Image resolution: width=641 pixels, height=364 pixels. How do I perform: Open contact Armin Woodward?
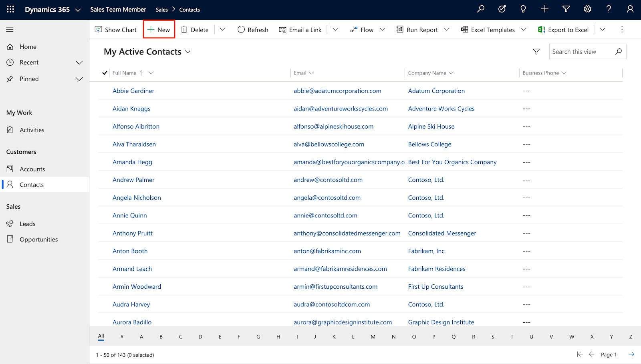137,287
